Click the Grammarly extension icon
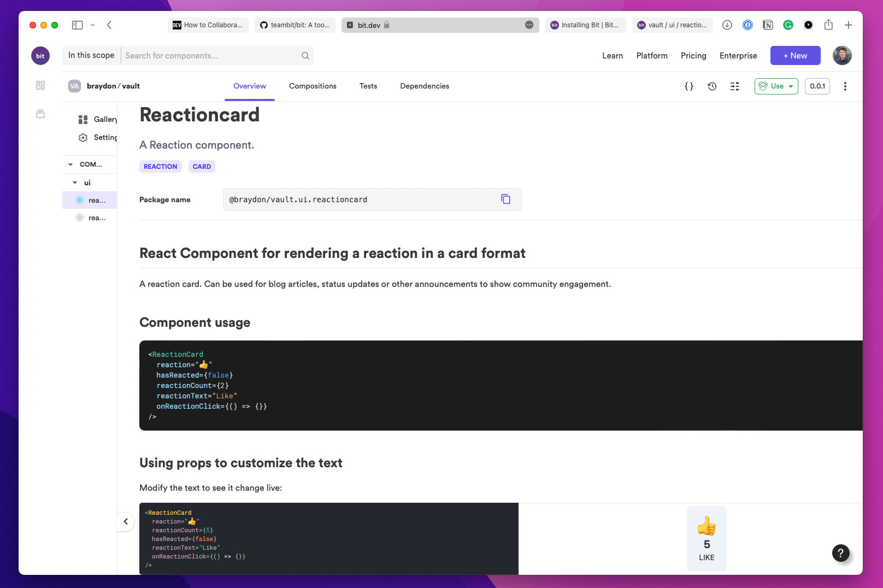883x588 pixels. pyautogui.click(x=788, y=25)
